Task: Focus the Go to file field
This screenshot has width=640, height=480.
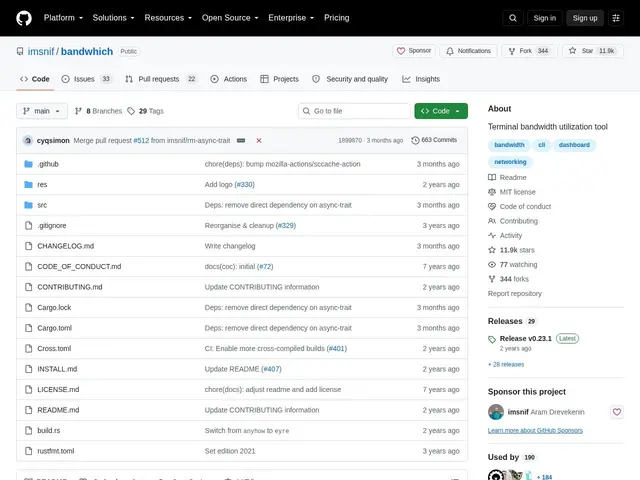Action: [x=354, y=111]
